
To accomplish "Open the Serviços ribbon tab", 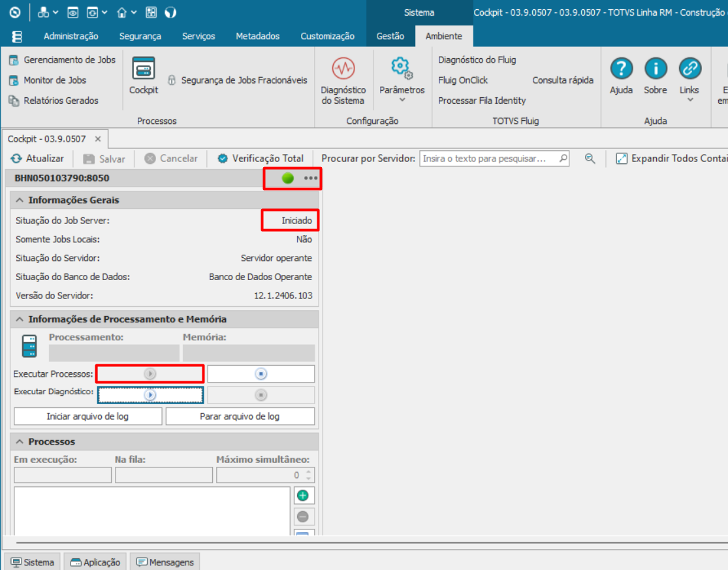I will coord(198,36).
